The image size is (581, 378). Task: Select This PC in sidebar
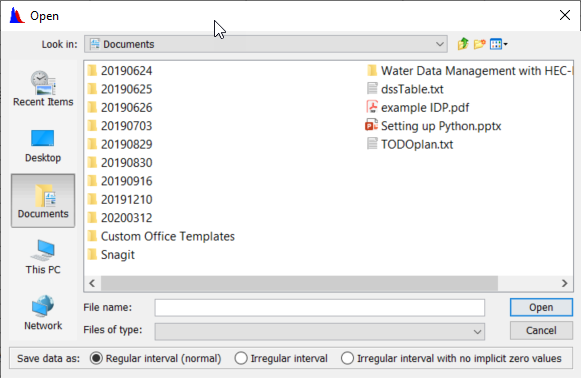point(43,257)
